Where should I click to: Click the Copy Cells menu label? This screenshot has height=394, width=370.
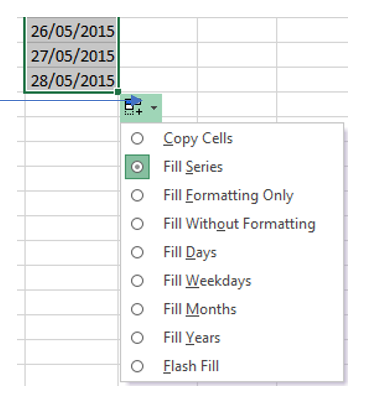198,139
